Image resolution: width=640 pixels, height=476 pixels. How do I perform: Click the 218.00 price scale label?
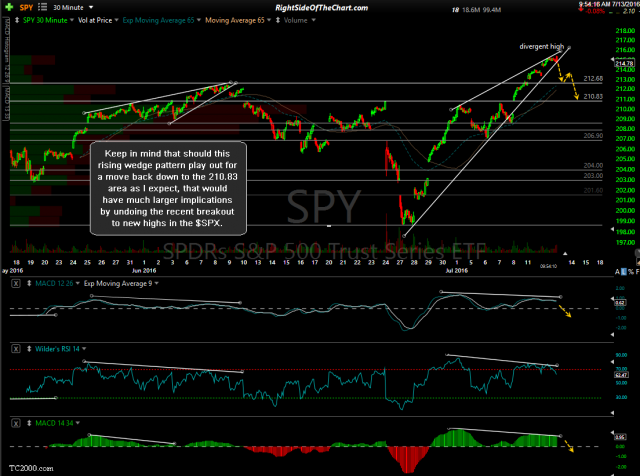tap(625, 31)
